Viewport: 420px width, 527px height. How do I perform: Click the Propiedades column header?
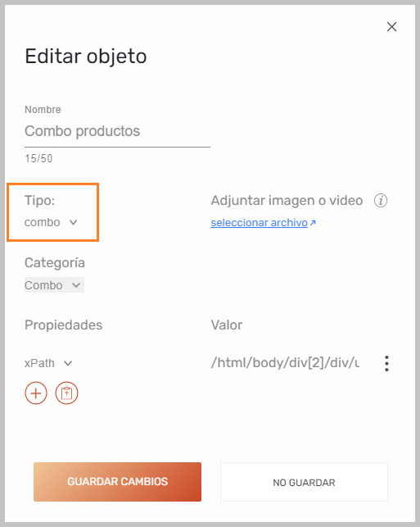point(64,325)
